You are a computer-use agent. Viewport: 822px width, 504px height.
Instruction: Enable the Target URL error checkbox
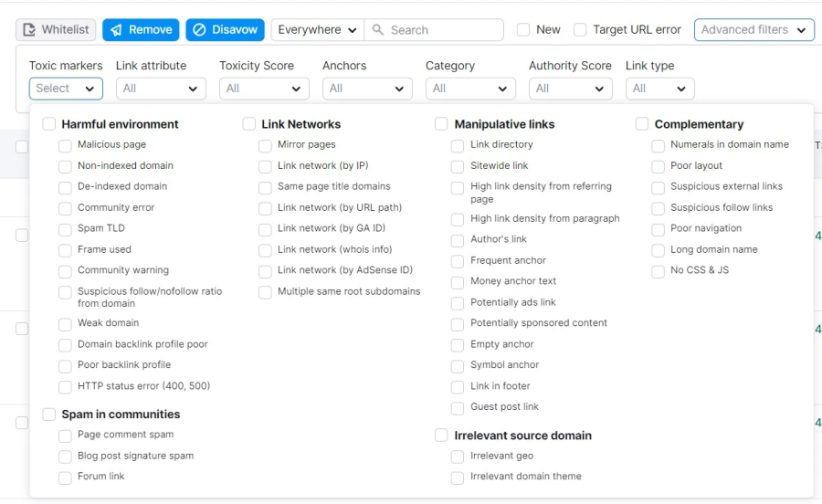pyautogui.click(x=580, y=30)
